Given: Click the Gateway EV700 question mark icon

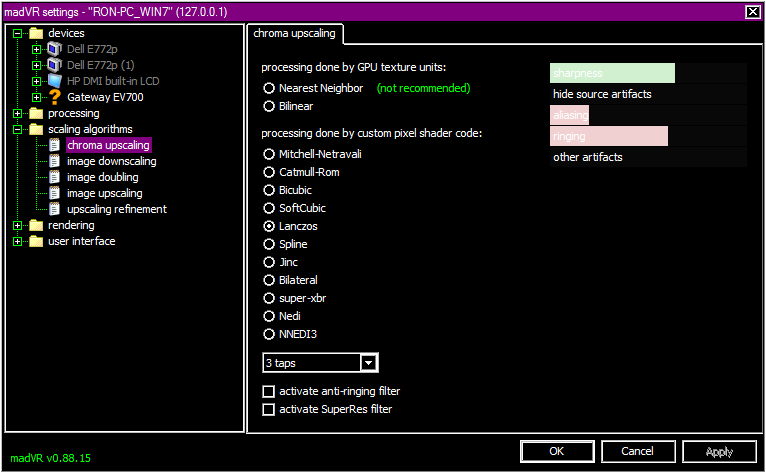Looking at the screenshot, I should click(x=54, y=97).
